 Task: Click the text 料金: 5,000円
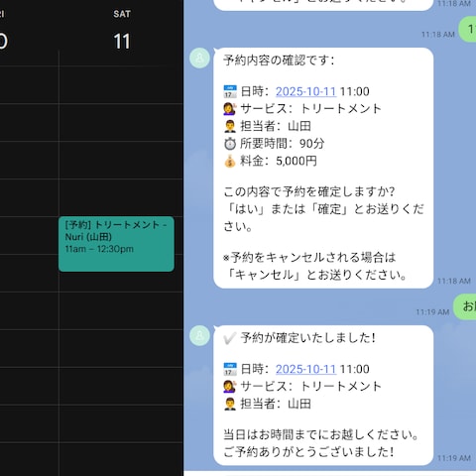click(279, 161)
